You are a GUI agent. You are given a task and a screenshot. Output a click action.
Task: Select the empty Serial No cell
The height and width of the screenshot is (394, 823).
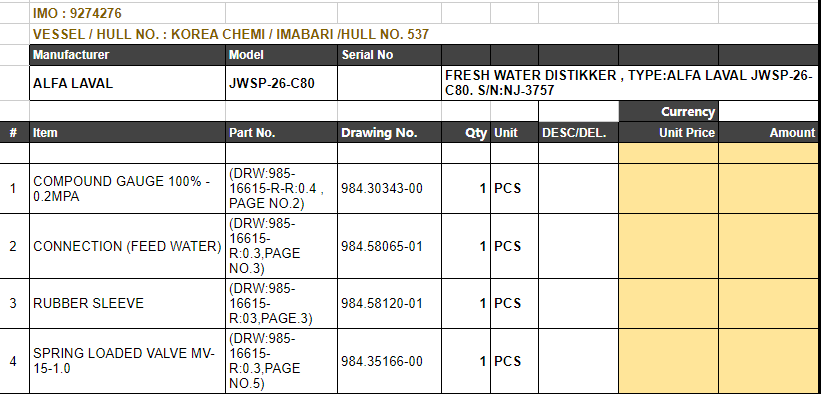click(x=389, y=83)
